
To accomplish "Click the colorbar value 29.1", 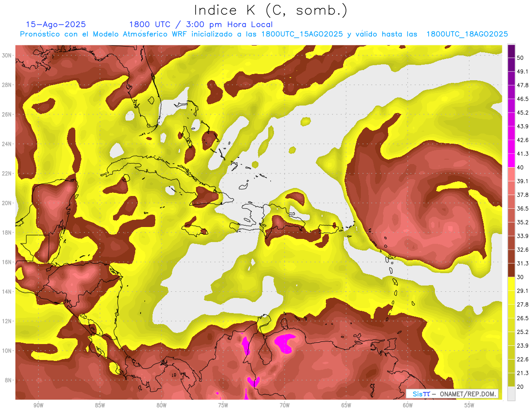I will 523,291.
